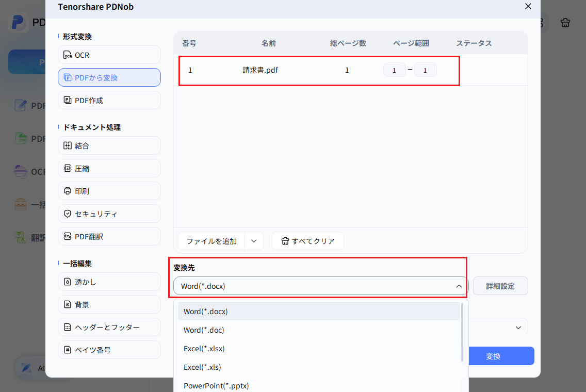Click the 透かし watermark icon
This screenshot has width=586, height=392.
click(67, 282)
